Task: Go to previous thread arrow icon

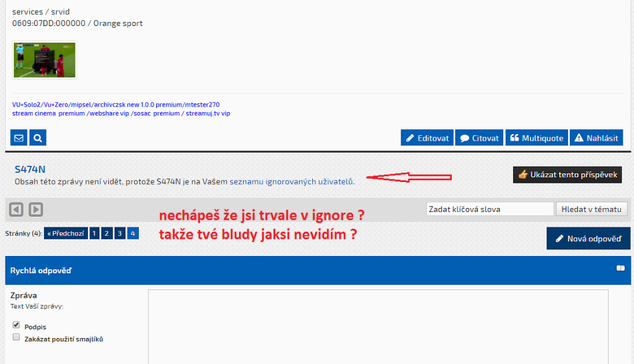Action: tap(16, 209)
